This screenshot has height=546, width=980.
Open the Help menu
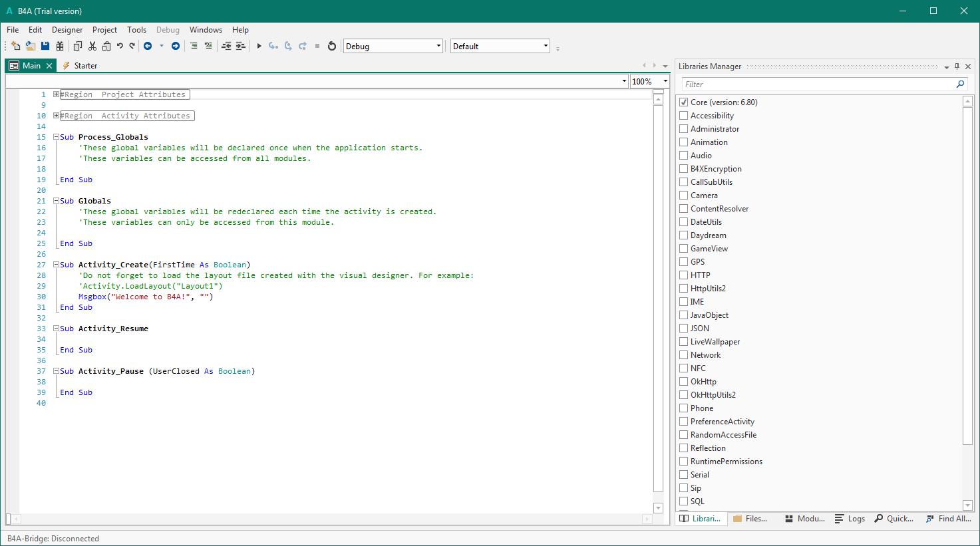click(x=240, y=29)
